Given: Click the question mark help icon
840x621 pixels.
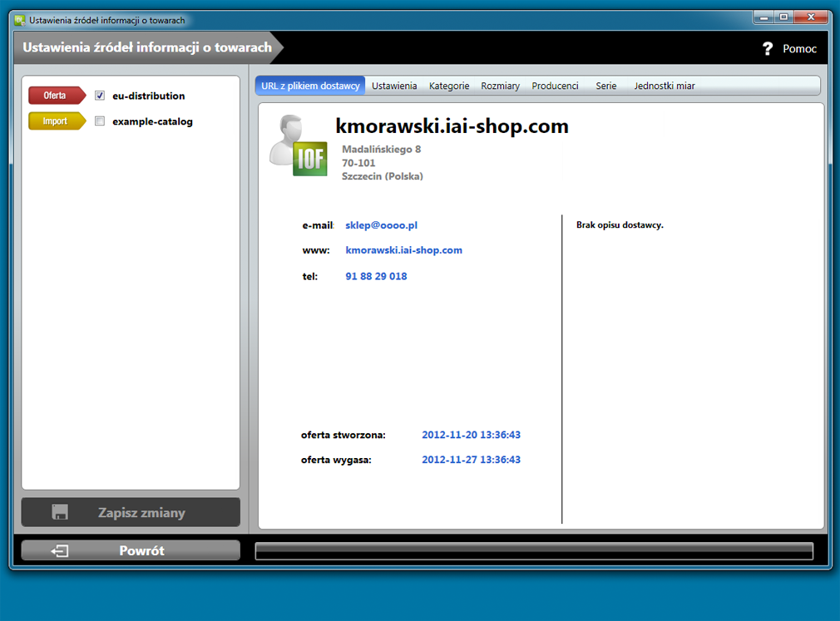Looking at the screenshot, I should 768,49.
